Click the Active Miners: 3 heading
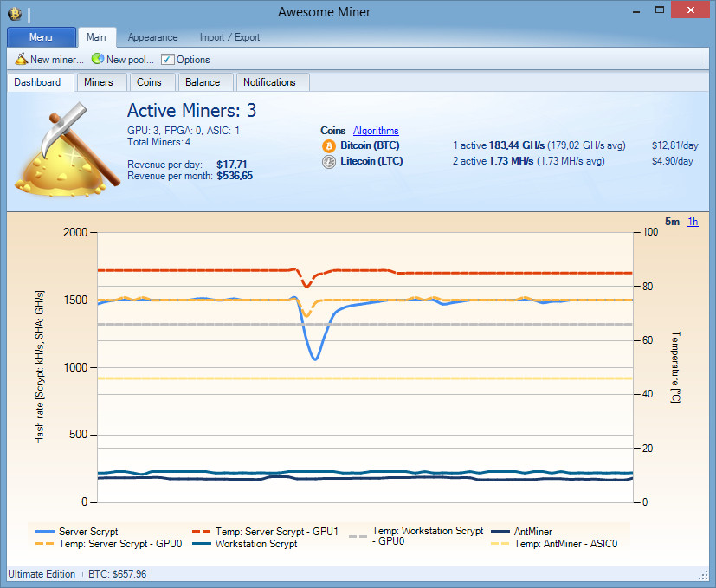This screenshot has height=588, width=716. point(192,111)
